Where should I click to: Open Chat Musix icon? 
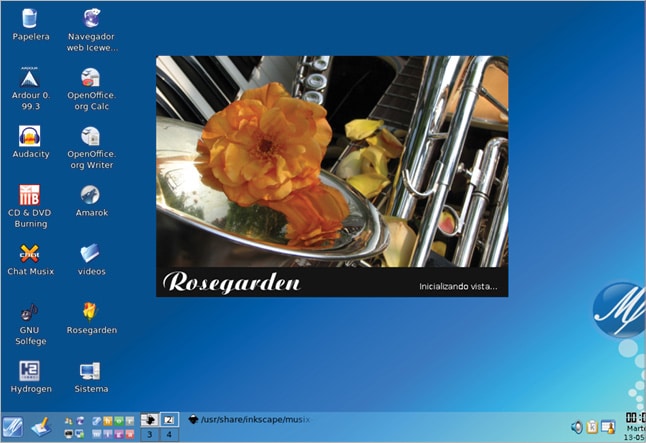coord(30,259)
